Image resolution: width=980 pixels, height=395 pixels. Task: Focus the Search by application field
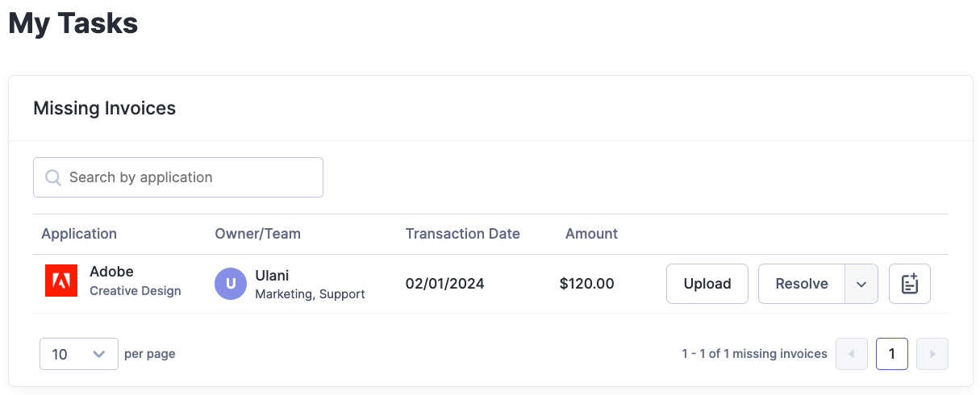point(178,177)
